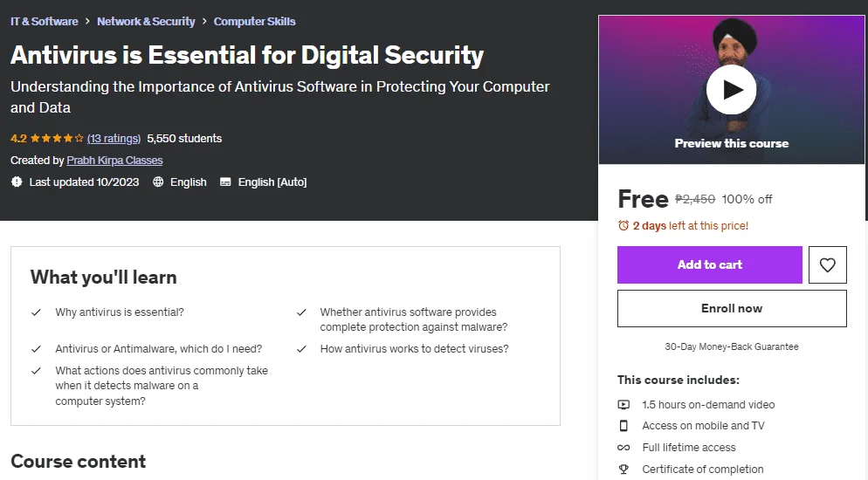Viewport: 868px width, 480px height.
Task: Click the Preview this course thumbnail text
Action: coord(731,143)
